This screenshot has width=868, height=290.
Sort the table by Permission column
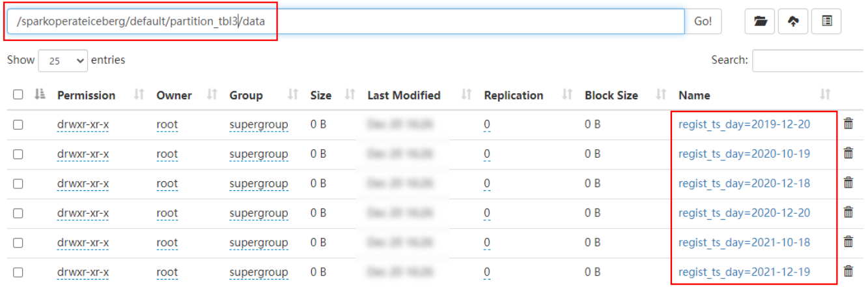[x=86, y=95]
